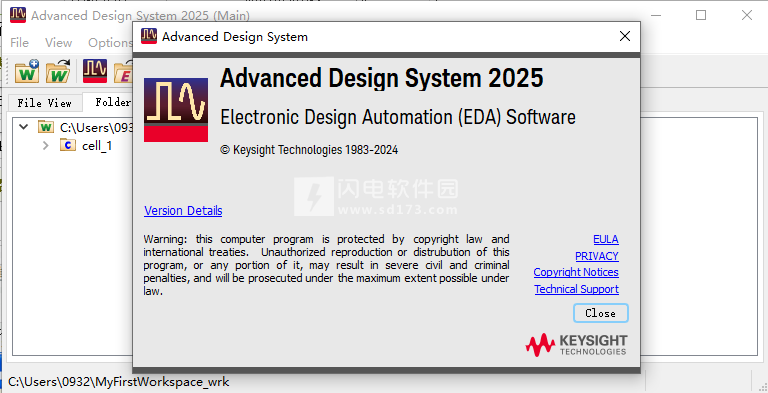Click the MyFirstWorkspace_wrk status bar path
The height and width of the screenshot is (393, 768).
119,381
